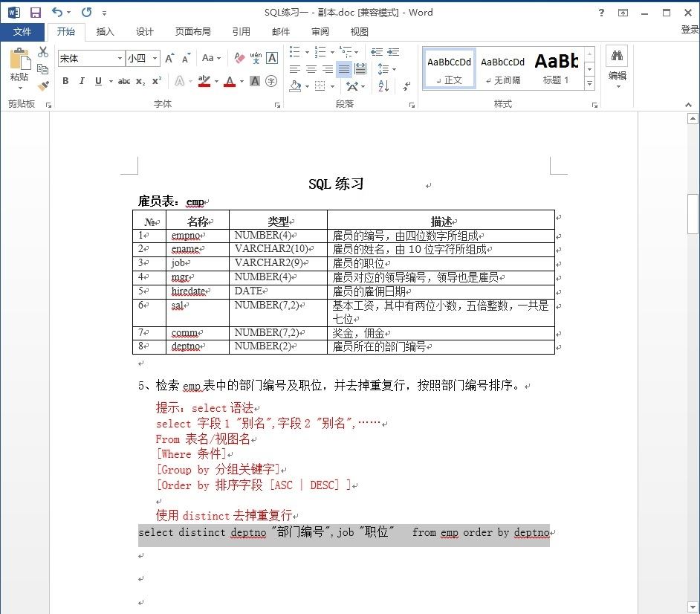Apply strikethrough abc formatting

pyautogui.click(x=124, y=81)
